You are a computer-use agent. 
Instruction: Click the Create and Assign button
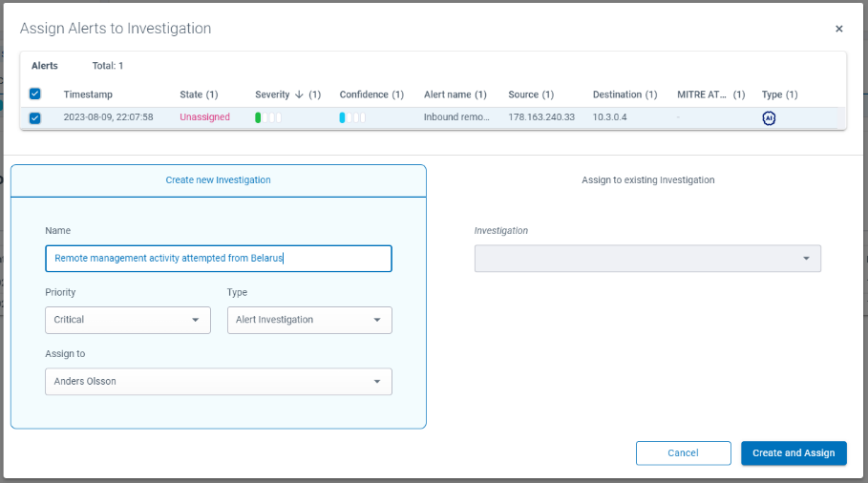pyautogui.click(x=794, y=453)
